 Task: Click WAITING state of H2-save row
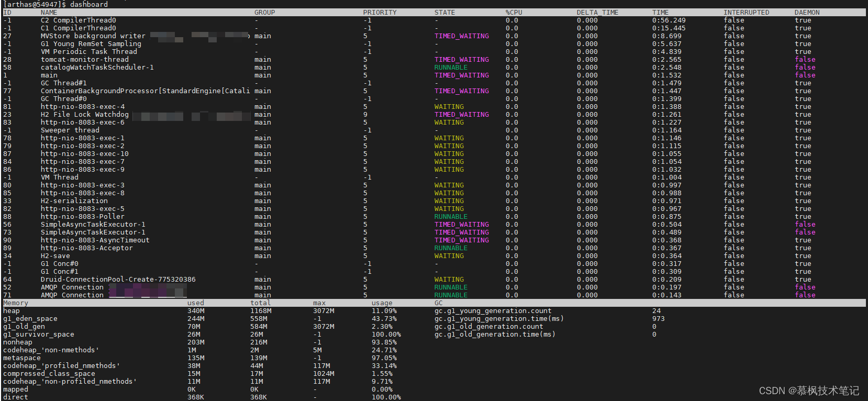(449, 256)
